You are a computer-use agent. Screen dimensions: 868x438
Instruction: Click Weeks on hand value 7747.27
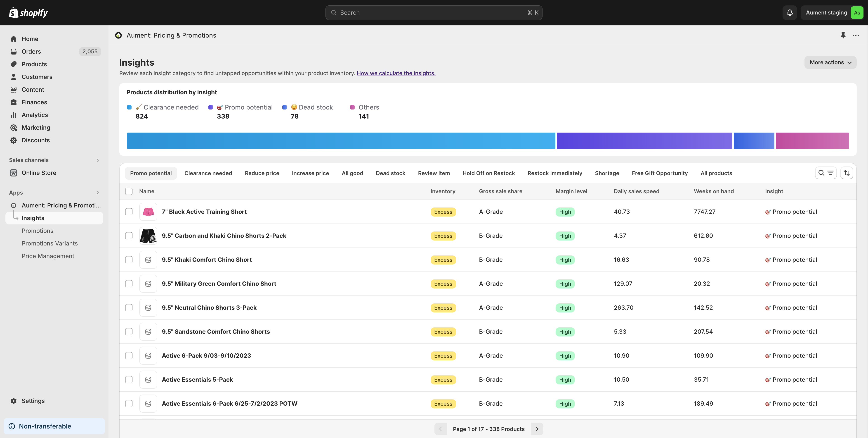[x=704, y=212]
